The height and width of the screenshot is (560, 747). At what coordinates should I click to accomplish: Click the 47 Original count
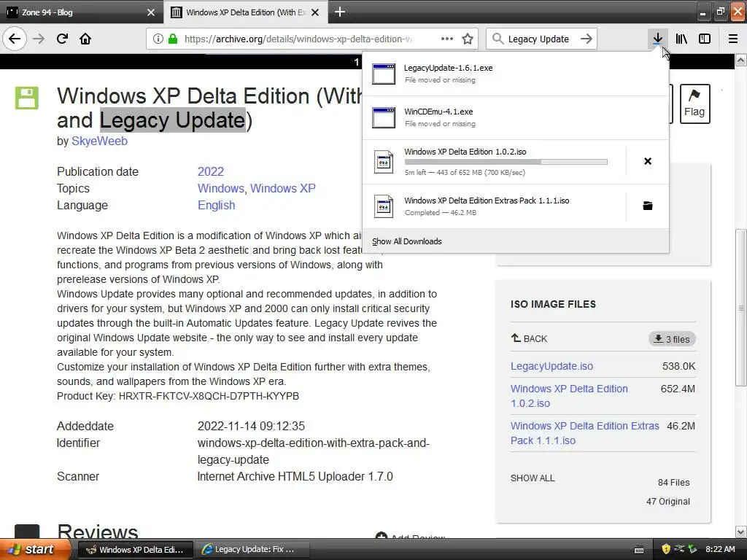pos(668,502)
